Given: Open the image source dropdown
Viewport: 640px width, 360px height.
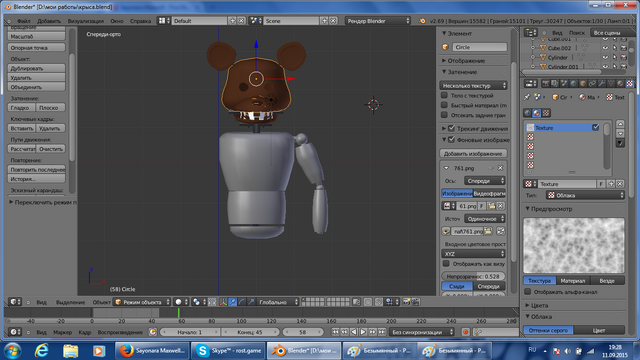Looking at the screenshot, I should [484, 218].
